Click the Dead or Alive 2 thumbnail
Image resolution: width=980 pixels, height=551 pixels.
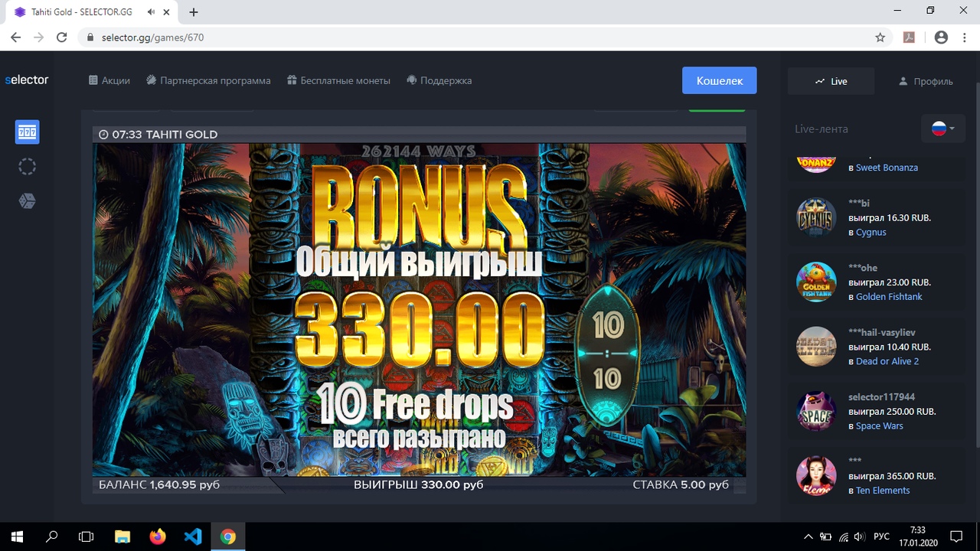click(815, 347)
